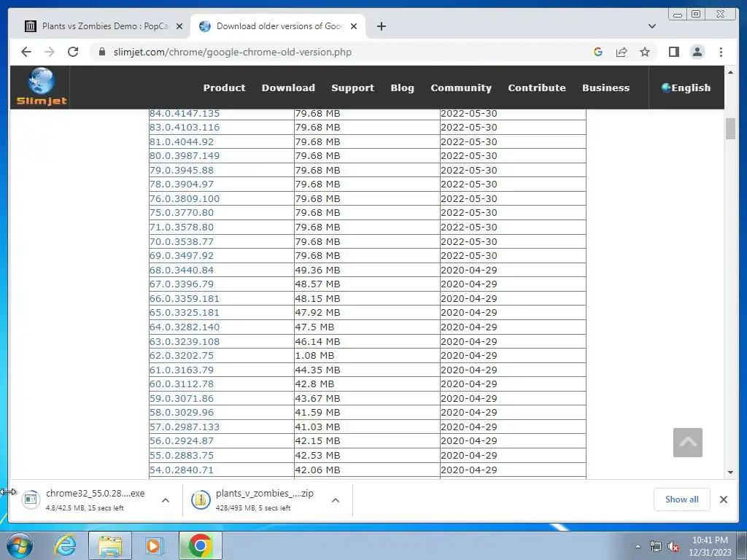Open the Business menu
747x560 pixels.
605,87
